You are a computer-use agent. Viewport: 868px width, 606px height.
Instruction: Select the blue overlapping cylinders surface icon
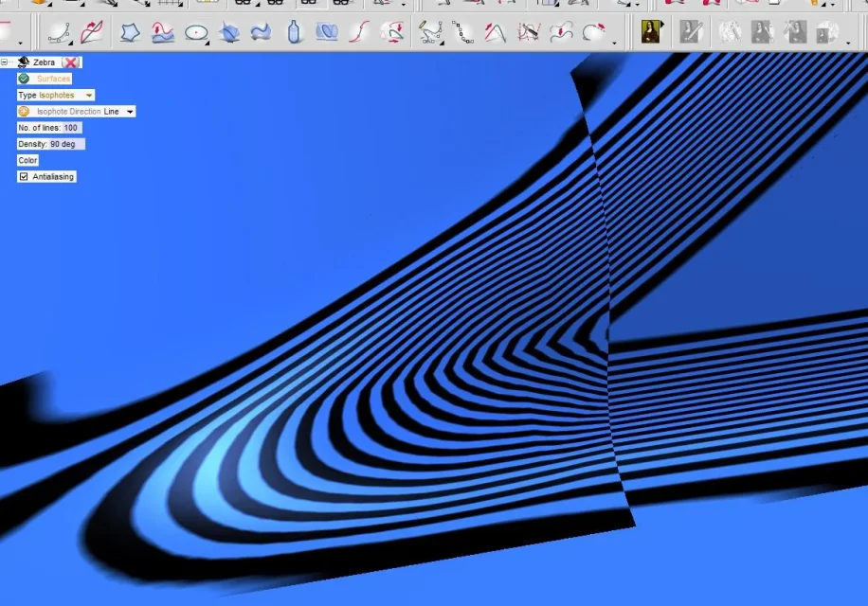point(327,32)
